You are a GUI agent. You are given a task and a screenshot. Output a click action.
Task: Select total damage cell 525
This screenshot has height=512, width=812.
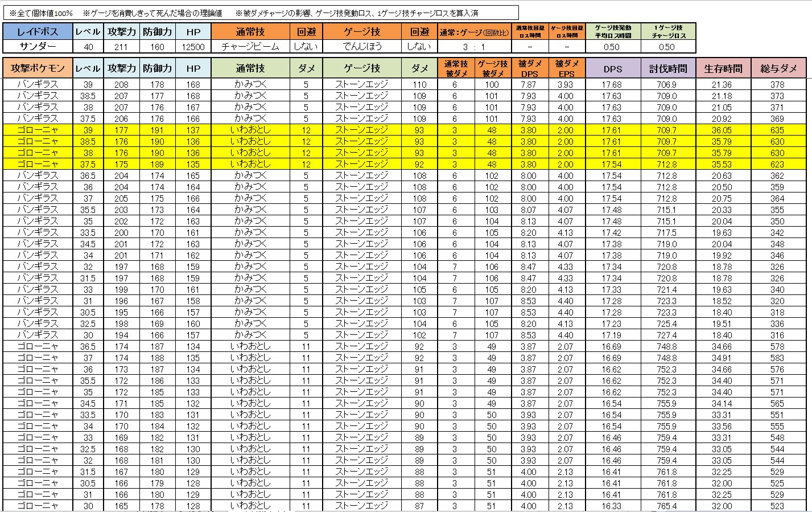point(777,483)
